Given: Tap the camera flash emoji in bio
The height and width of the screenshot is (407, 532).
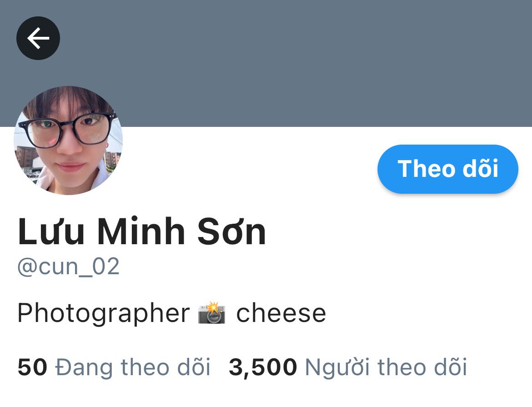Looking at the screenshot, I should point(212,312).
